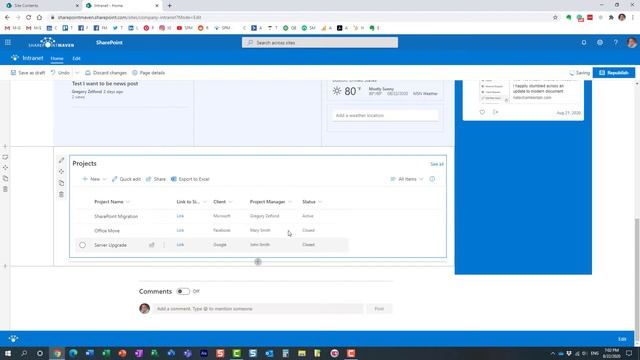Screen dimensions: 640x360
Task: Like the tweet with the heart icon
Action: click(482, 112)
